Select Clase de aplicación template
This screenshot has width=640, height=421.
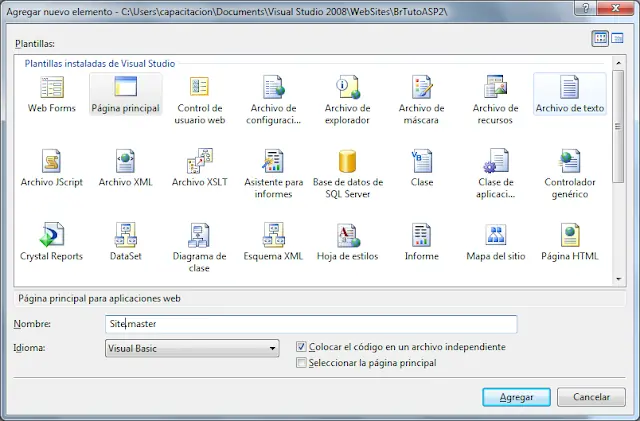pyautogui.click(x=496, y=174)
